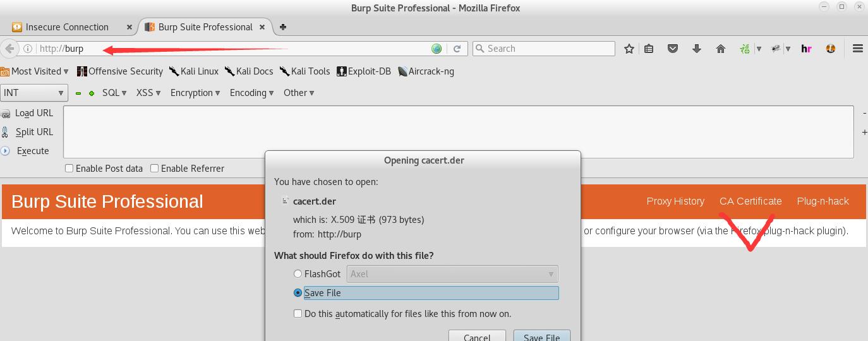Select the FlashGot radio option

[298, 274]
